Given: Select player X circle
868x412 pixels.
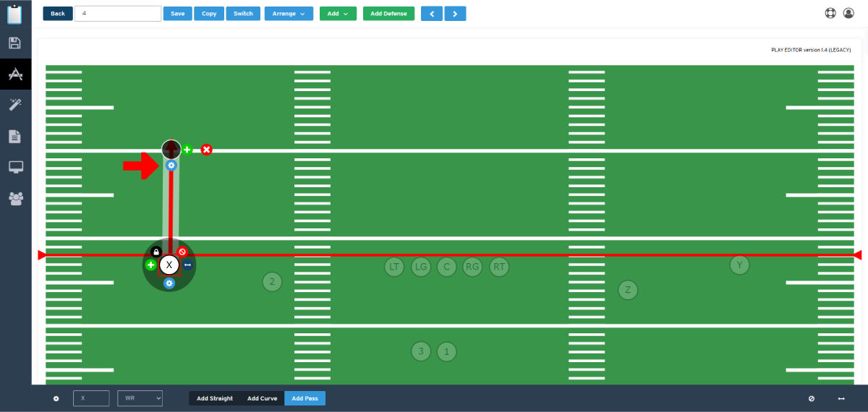Looking at the screenshot, I should pyautogui.click(x=169, y=265).
